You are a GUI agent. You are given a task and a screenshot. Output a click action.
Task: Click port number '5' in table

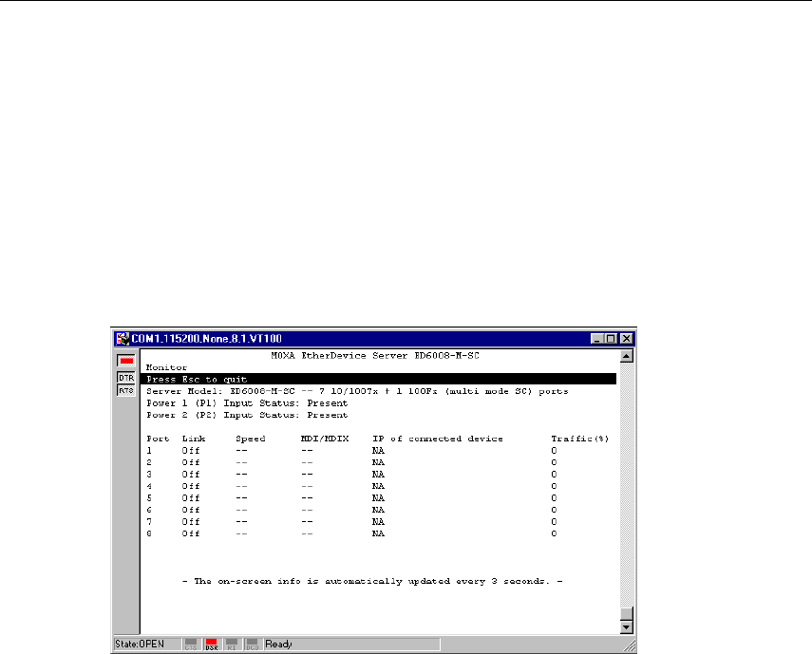point(149,498)
